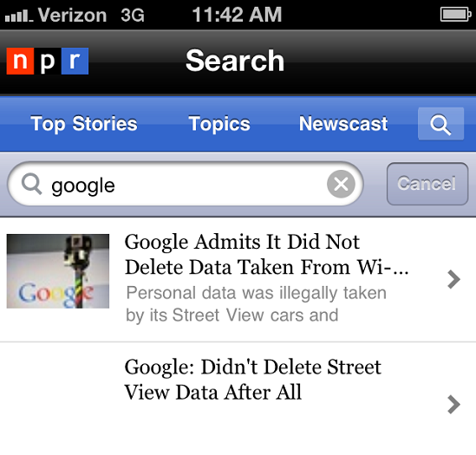Tap the 11:42 AM status bar clock
The height and width of the screenshot is (455, 476).
tap(237, 15)
